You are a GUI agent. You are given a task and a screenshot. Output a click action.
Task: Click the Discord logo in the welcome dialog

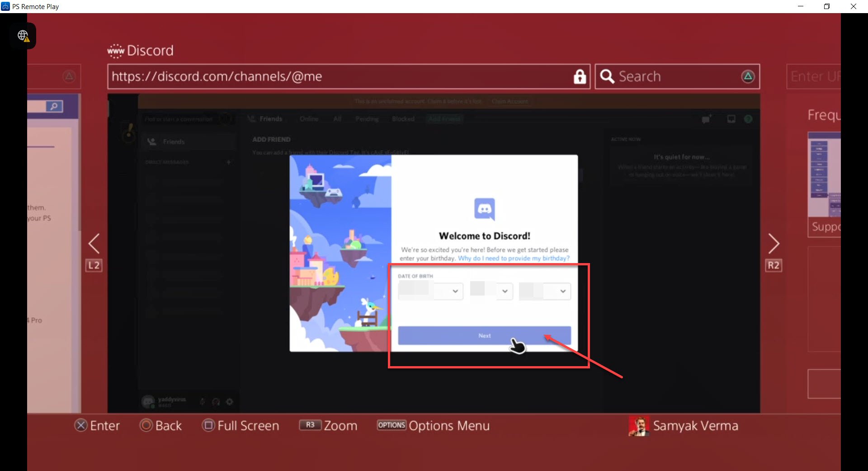point(485,209)
